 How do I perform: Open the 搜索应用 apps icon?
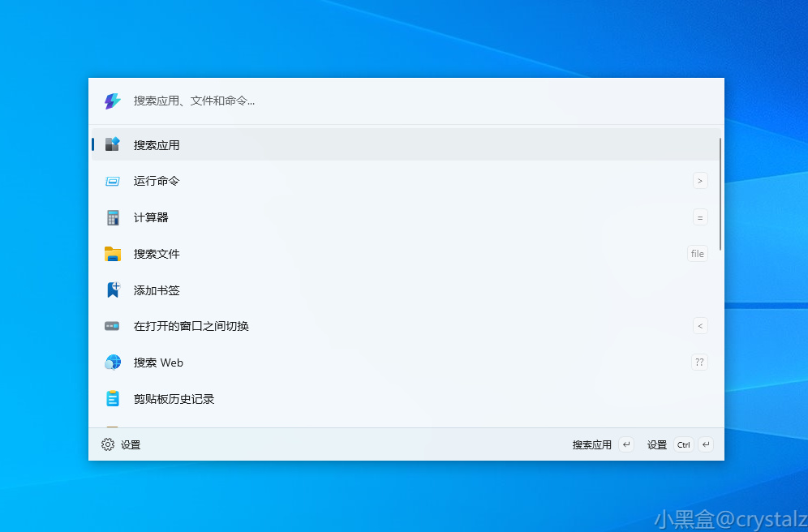coord(112,144)
